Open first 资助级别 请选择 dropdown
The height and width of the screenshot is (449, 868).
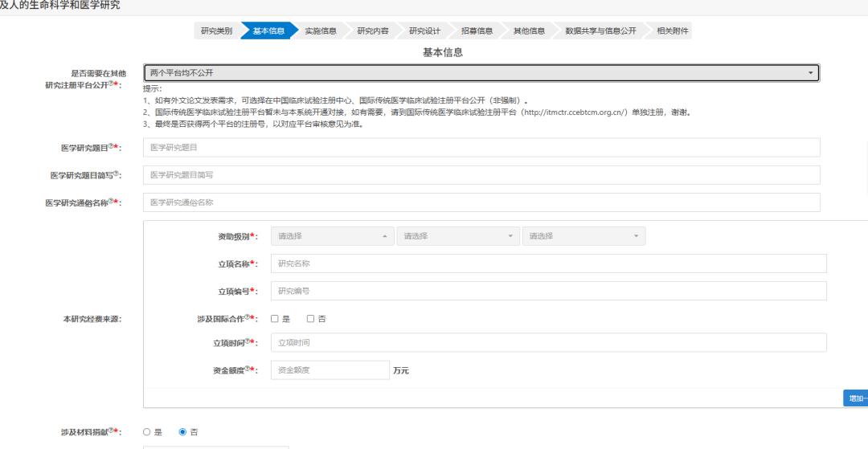[x=332, y=236]
